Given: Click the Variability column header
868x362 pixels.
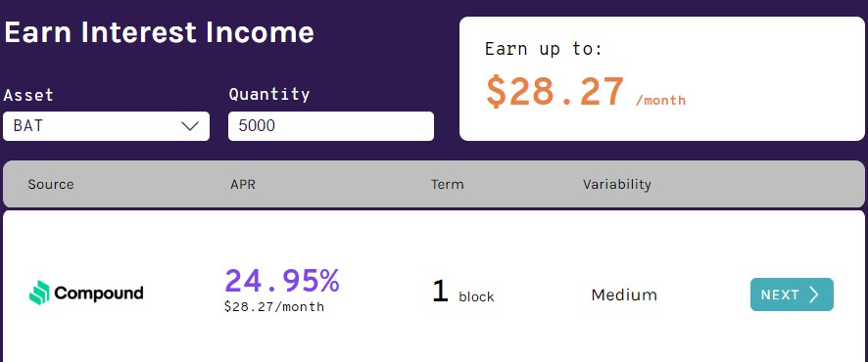Looking at the screenshot, I should (616, 184).
